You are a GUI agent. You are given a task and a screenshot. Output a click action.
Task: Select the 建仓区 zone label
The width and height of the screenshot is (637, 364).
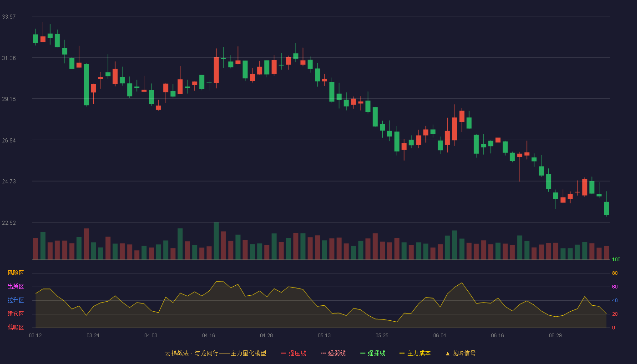pyautogui.click(x=15, y=314)
